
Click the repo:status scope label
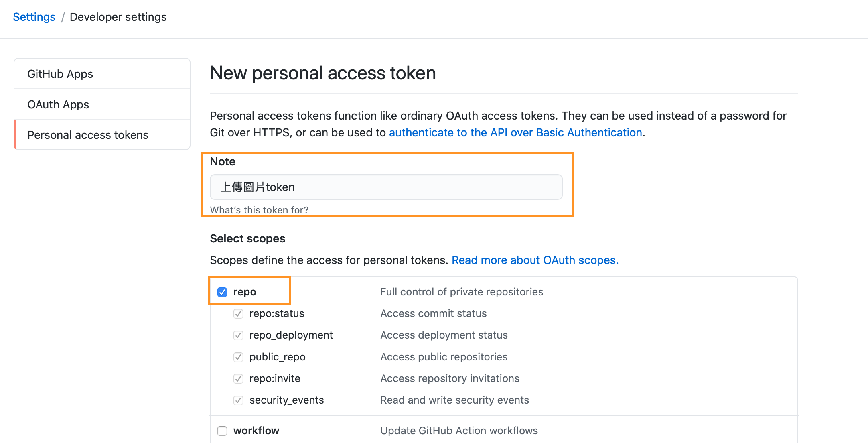277,313
